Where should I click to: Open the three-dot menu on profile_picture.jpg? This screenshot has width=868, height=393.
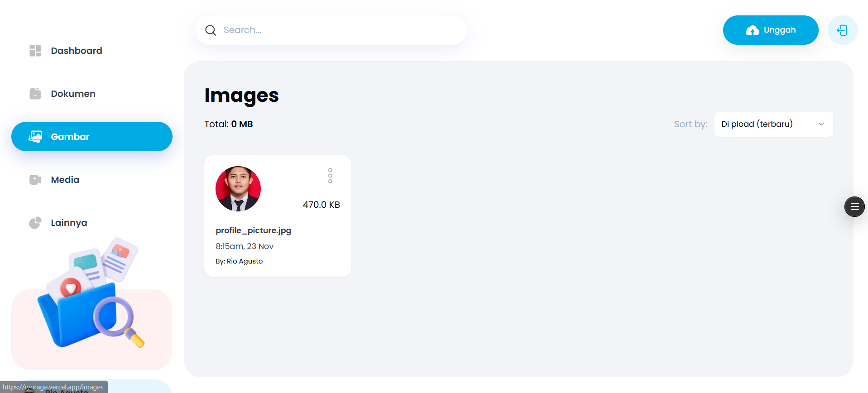click(x=330, y=176)
